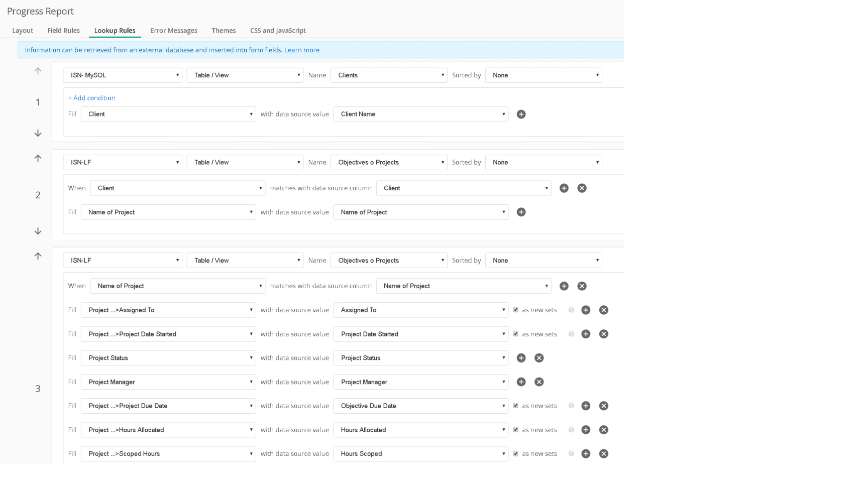Add condition after Name of Project match
The width and height of the screenshot is (868, 488).
[x=564, y=286]
